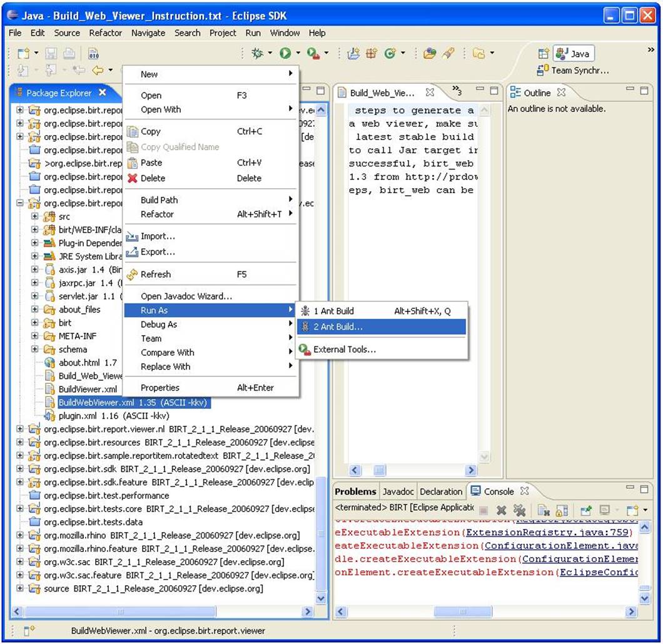
Task: Switch to the Problems tab
Action: click(355, 491)
